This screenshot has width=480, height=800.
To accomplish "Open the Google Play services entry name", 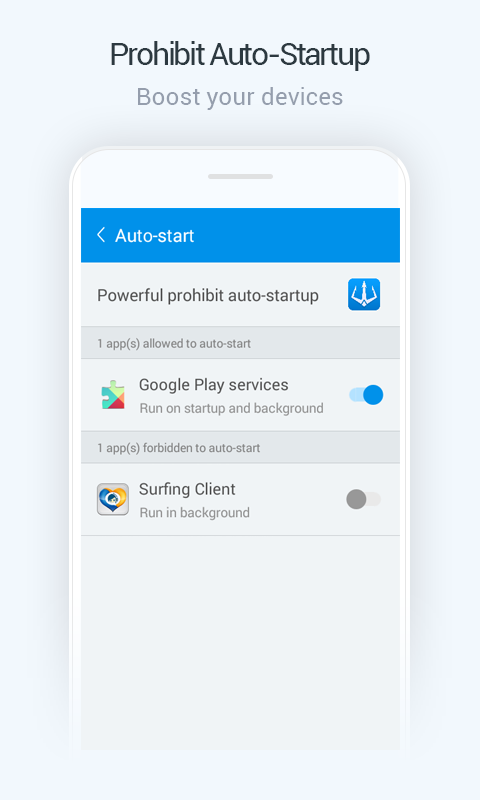I will 213,385.
